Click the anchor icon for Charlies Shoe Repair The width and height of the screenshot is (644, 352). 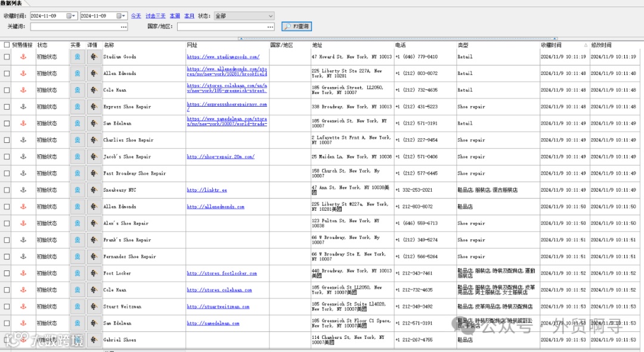coord(23,140)
